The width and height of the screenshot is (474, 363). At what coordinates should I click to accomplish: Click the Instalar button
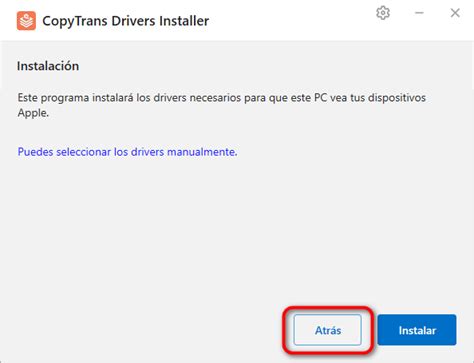click(x=417, y=330)
